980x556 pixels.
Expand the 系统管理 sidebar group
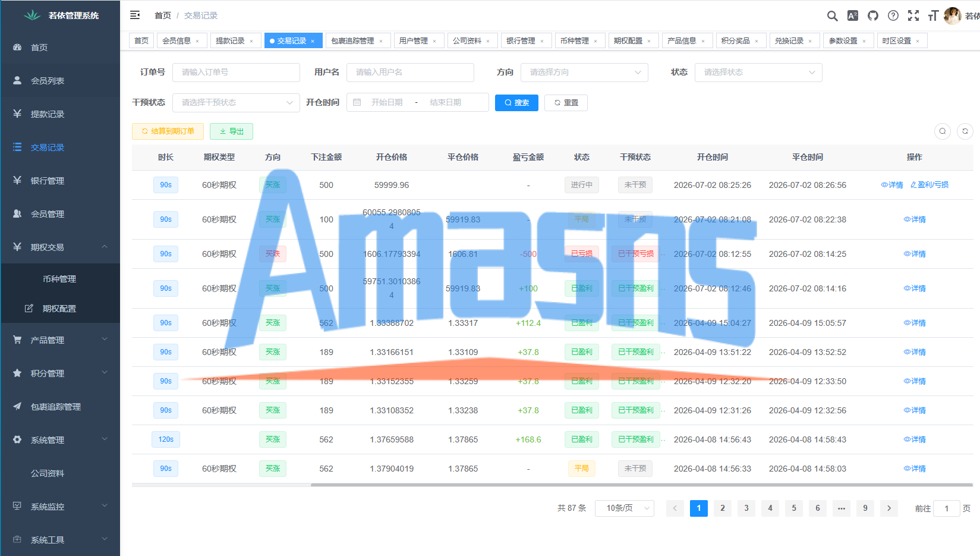(60, 440)
